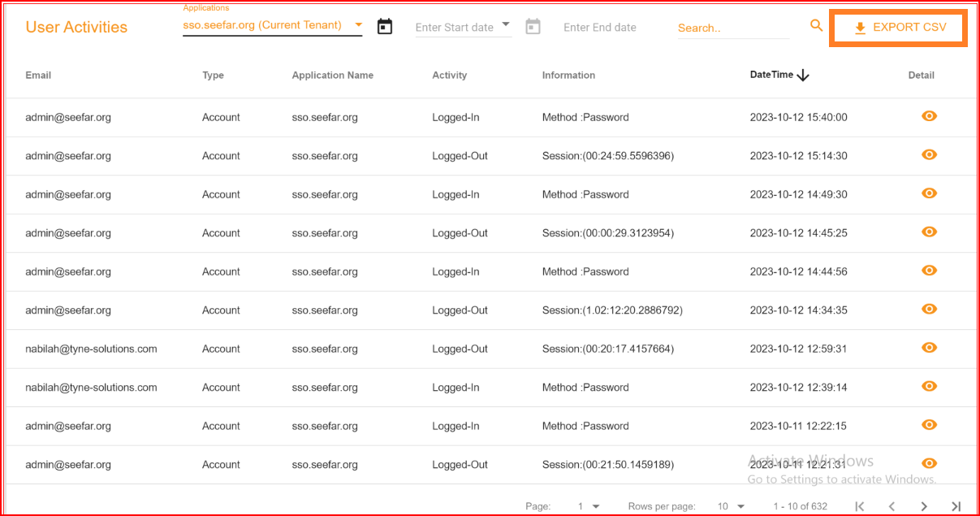Screen dimensions: 980x516
Task: Click Session:(00:21:50.1459189) information cell
Action: [608, 465]
